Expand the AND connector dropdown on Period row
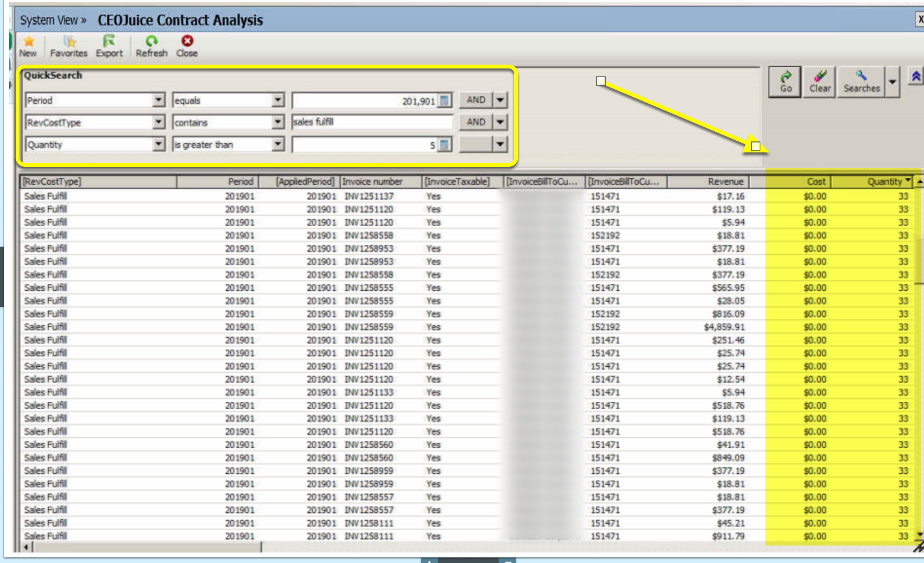The width and height of the screenshot is (924, 563). click(x=500, y=100)
